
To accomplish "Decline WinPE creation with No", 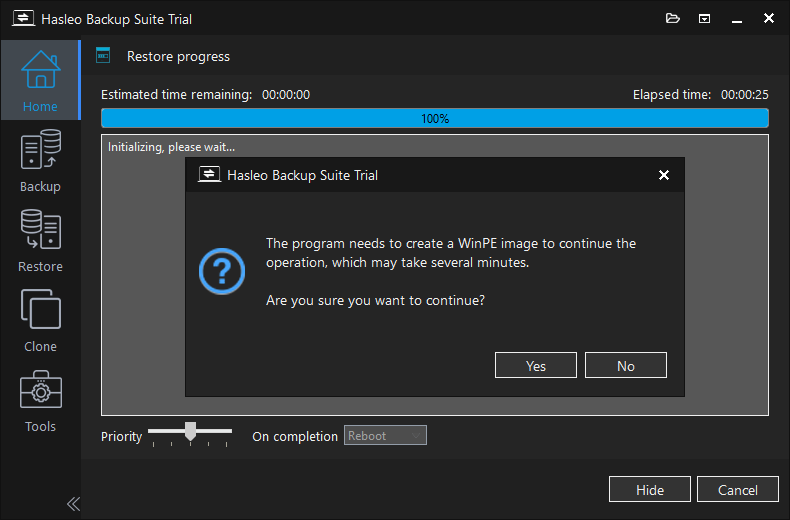I will coord(626,365).
